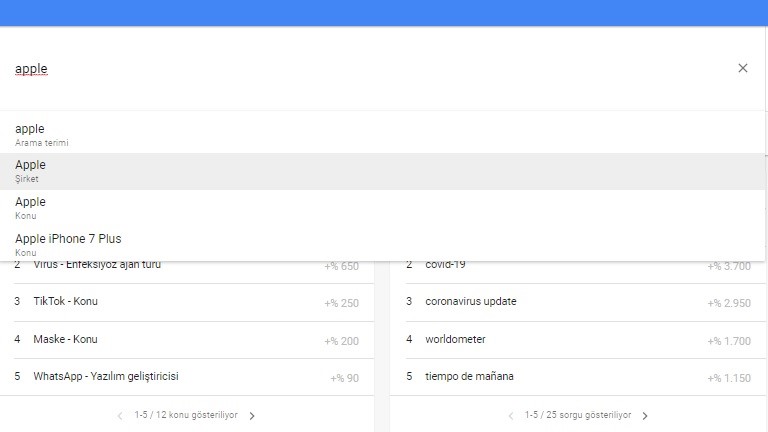Select the Apple iPhone 7 Plus suggestion

click(68, 243)
